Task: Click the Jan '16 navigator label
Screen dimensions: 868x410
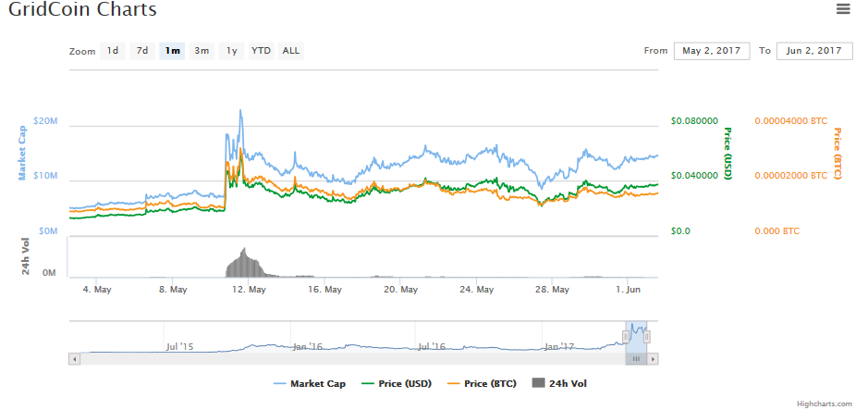Action: coord(307,347)
